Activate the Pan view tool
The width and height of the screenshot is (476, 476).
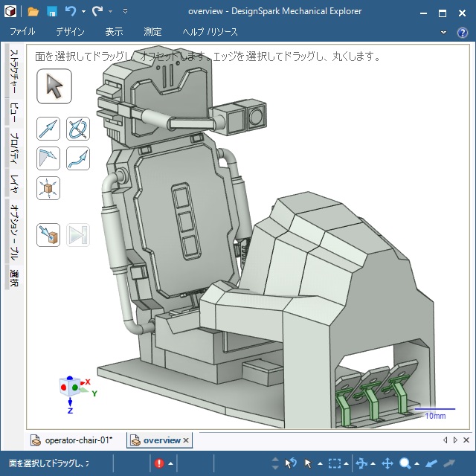387,463
